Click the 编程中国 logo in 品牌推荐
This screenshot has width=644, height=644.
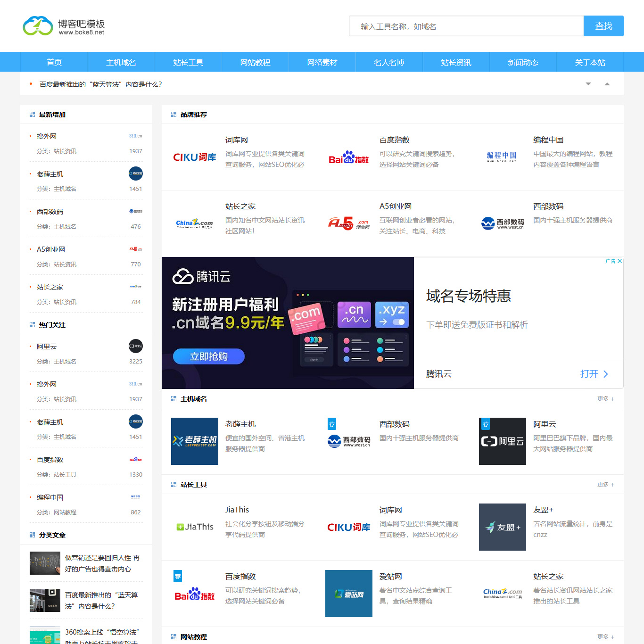pos(502,157)
